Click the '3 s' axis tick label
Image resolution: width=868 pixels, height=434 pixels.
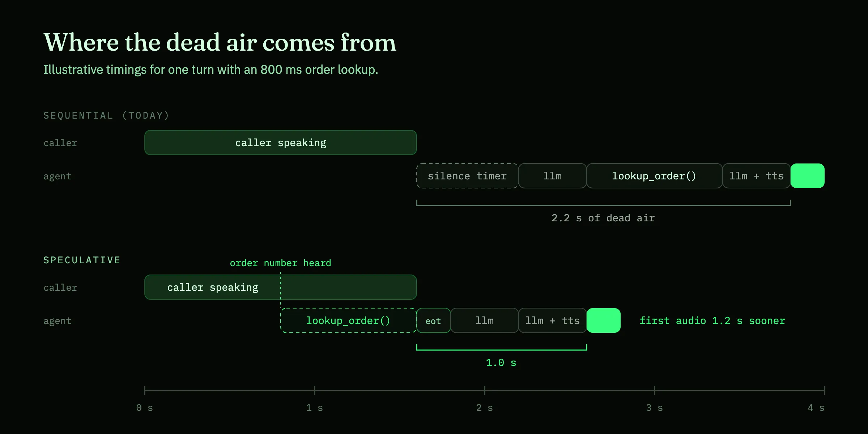point(655,408)
